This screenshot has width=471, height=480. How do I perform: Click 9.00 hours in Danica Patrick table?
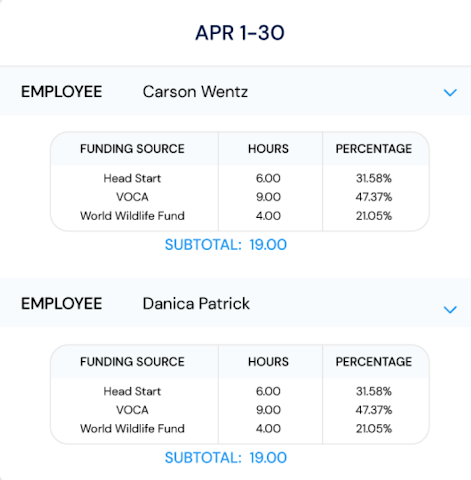[x=268, y=410]
